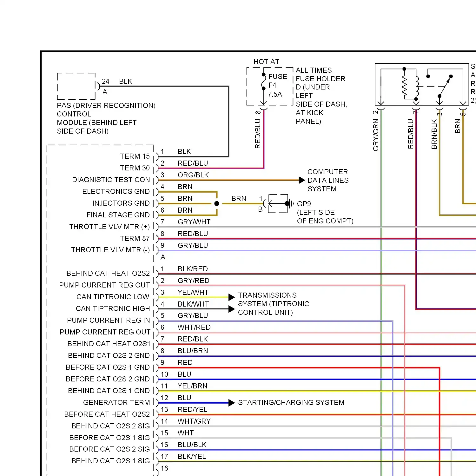The height and width of the screenshot is (476, 476).
Task: Click the arrowhead pointing to Computer Data Lines
Action: click(x=302, y=180)
